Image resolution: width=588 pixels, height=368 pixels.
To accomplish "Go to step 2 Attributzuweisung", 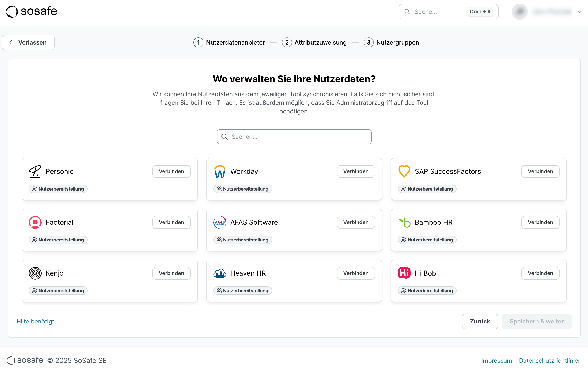I will click(x=314, y=42).
